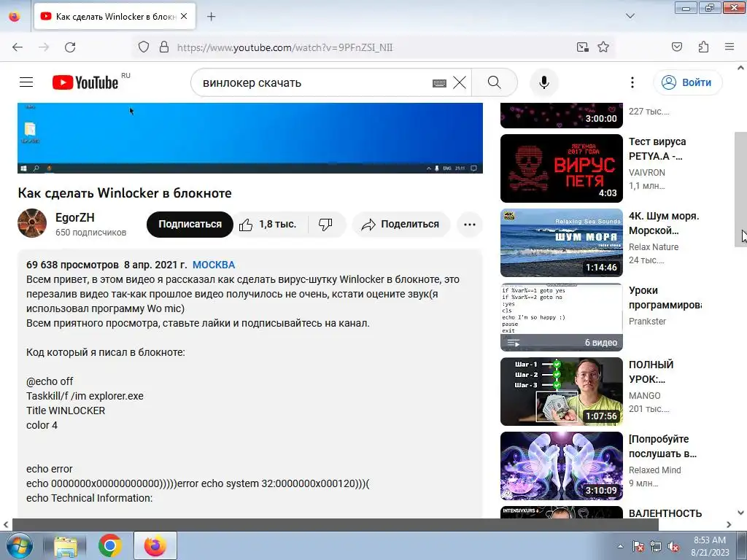This screenshot has height=560, width=747.
Task: Show hidden tray icons arrow
Action: pos(620,546)
